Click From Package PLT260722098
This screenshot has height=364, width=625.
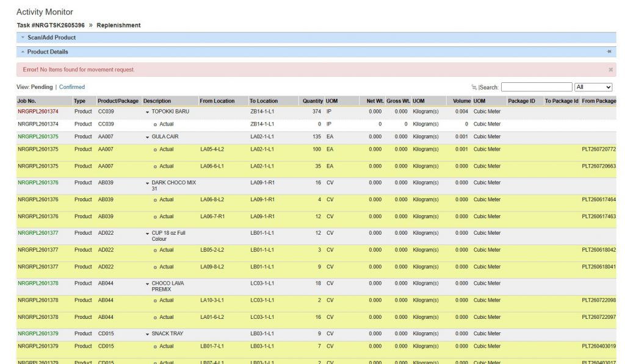(x=599, y=300)
